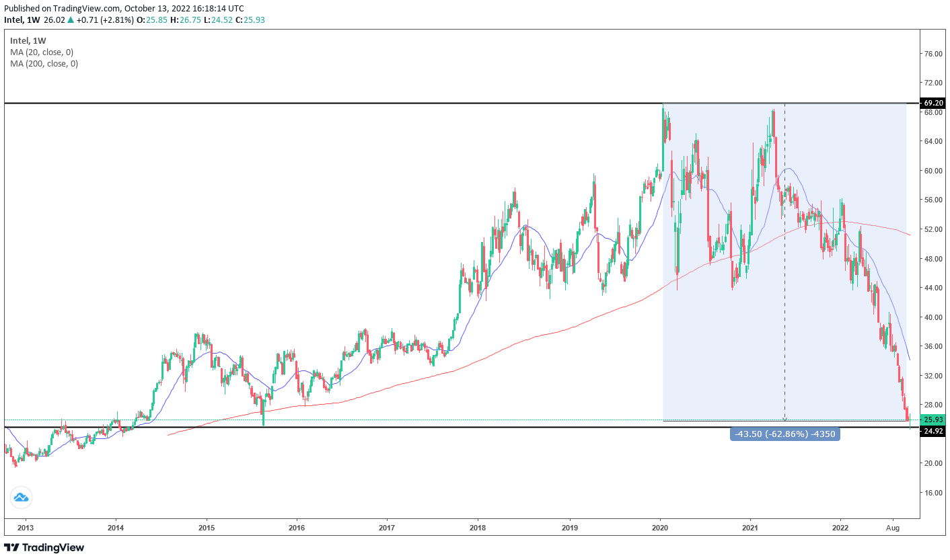950x560 pixels.
Task: Click the H:26.75 high price value
Action: [186, 21]
